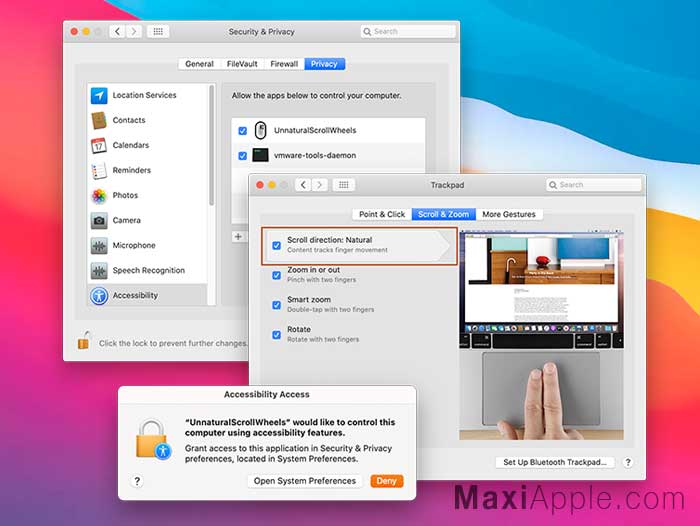Click the vmware-tools-daemon terminal icon
700x526 pixels.
click(x=260, y=155)
